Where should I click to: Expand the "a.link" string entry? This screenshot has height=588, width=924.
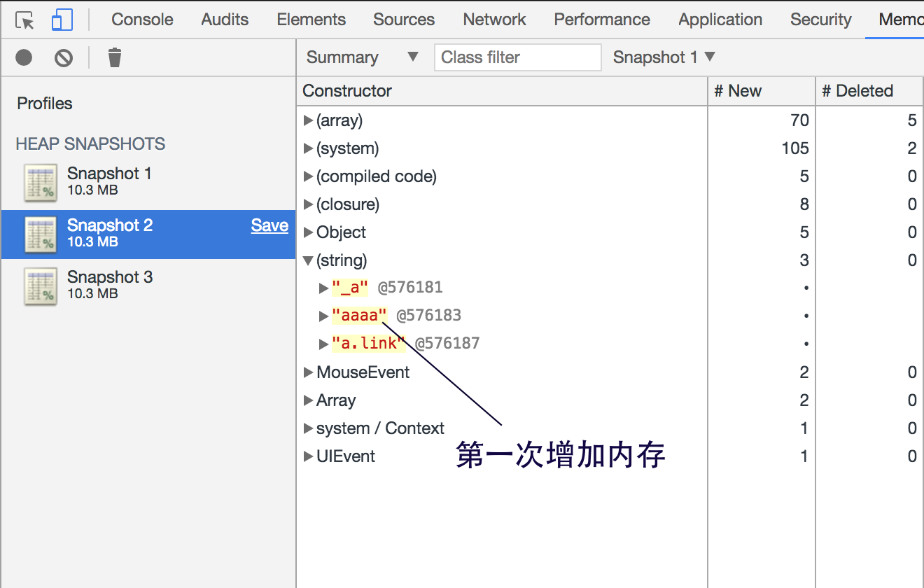(x=323, y=344)
